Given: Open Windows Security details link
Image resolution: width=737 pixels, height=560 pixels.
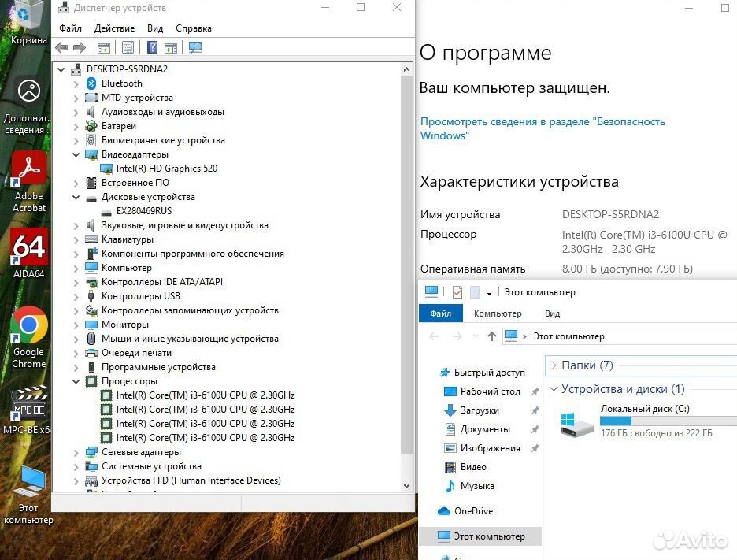Looking at the screenshot, I should [543, 128].
